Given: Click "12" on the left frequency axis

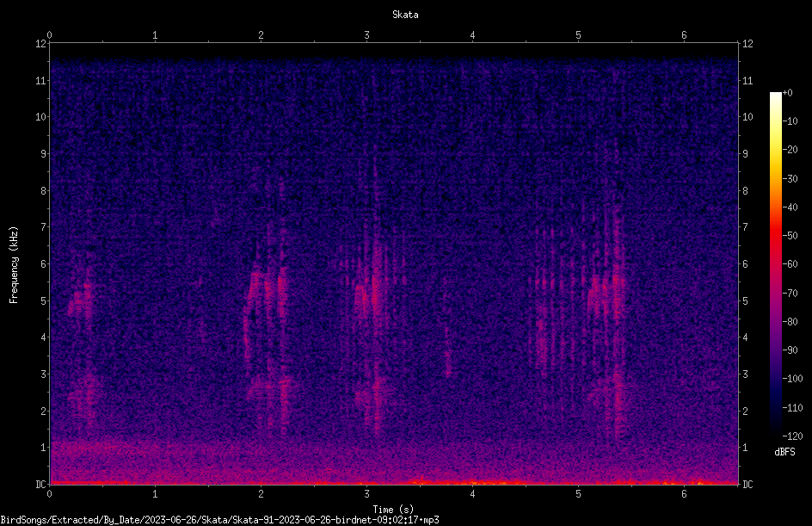Looking at the screenshot, I should [40, 44].
